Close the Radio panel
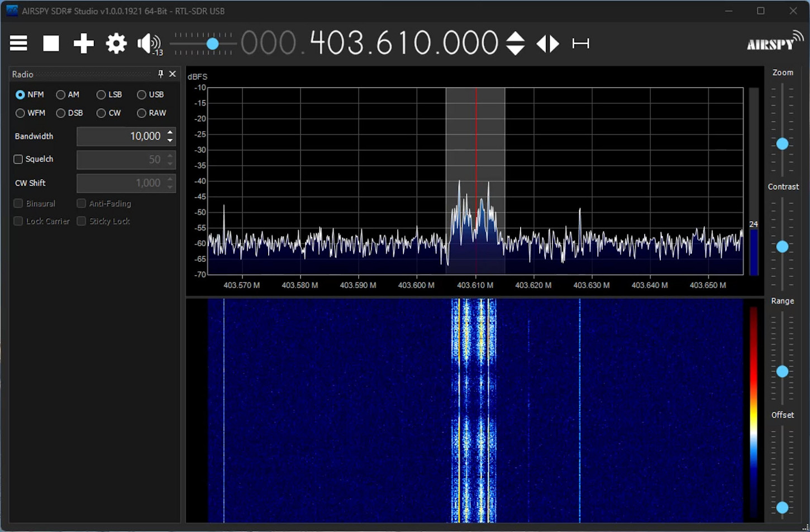 pos(172,74)
